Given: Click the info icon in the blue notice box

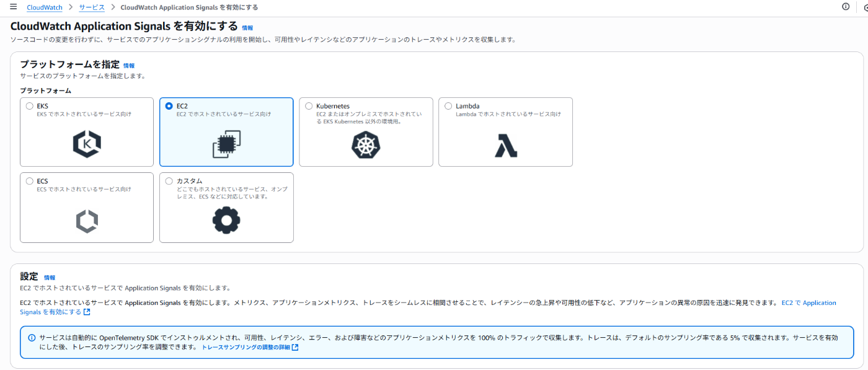Looking at the screenshot, I should 32,338.
